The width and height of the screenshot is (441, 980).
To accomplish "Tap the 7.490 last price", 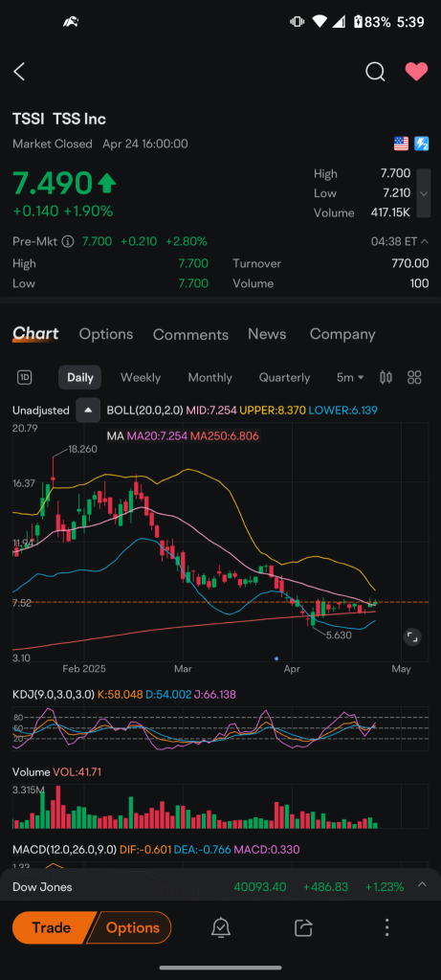I will click(53, 184).
